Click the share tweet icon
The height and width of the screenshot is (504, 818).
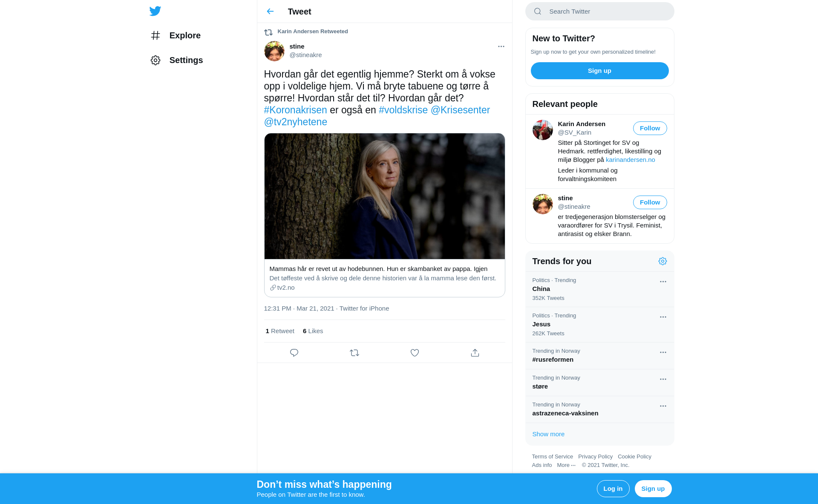[x=475, y=353]
